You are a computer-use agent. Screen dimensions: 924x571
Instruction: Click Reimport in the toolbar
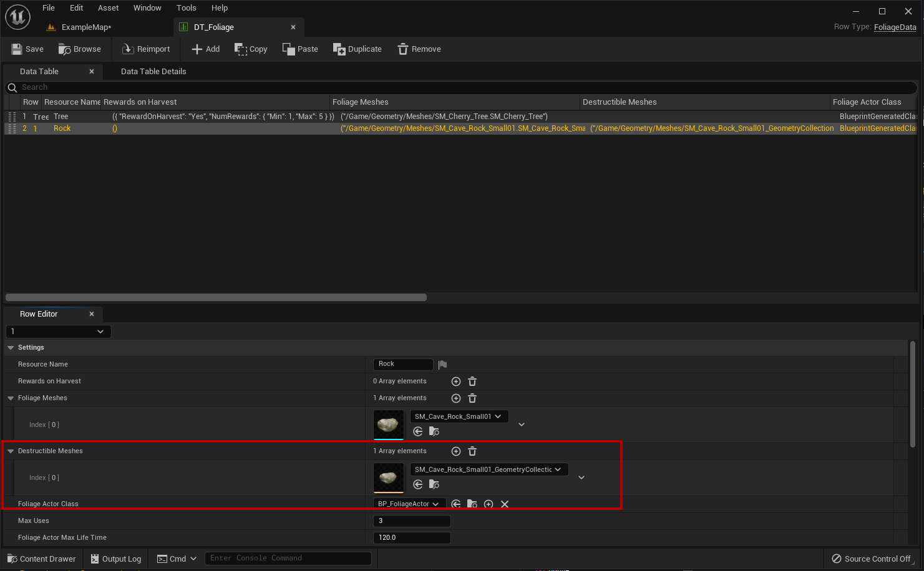pyautogui.click(x=146, y=49)
